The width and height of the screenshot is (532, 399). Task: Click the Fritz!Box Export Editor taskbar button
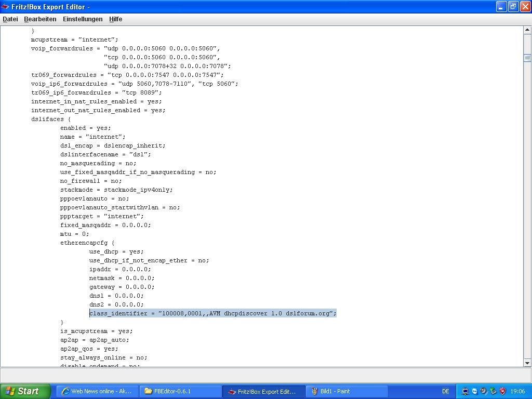point(263,391)
